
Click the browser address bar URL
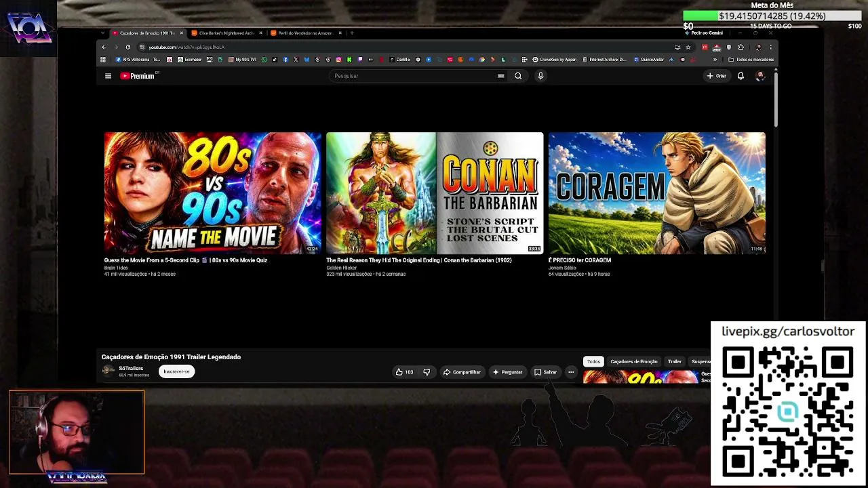click(x=186, y=47)
